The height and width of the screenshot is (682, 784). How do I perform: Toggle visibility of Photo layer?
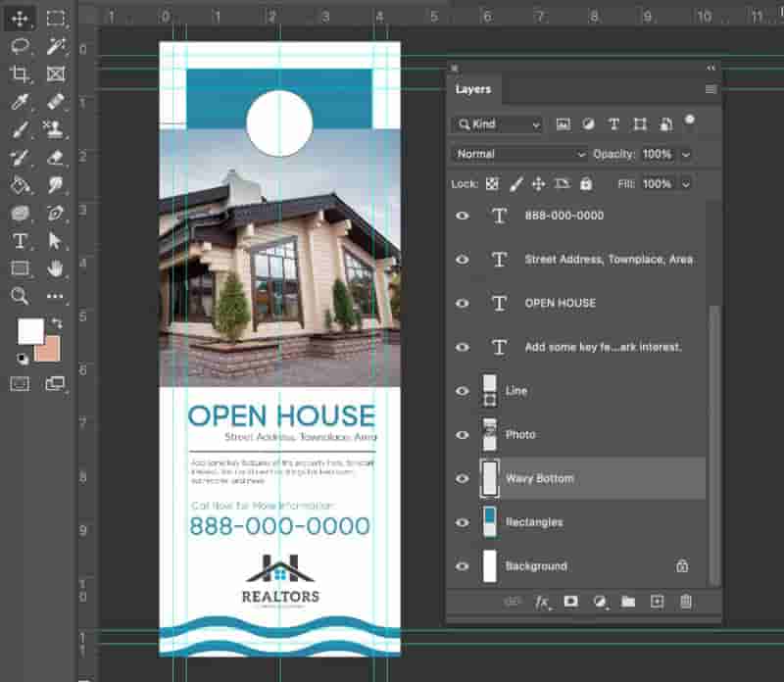point(463,434)
